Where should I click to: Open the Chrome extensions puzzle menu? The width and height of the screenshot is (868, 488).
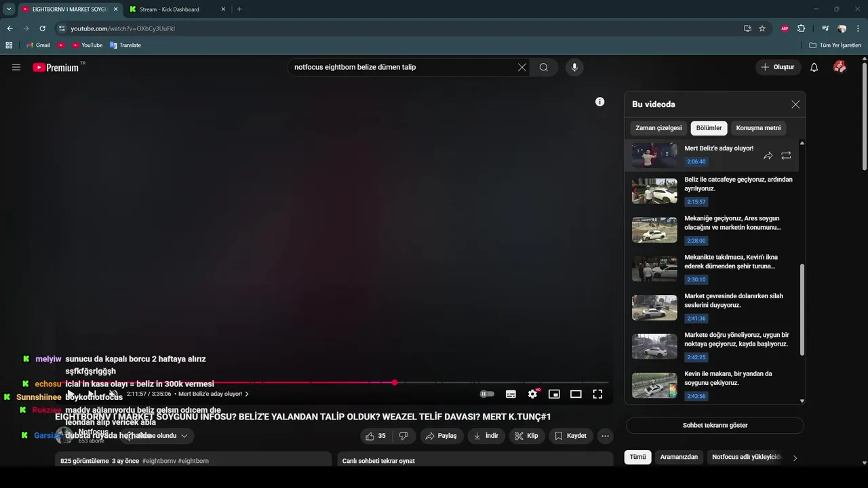click(802, 28)
